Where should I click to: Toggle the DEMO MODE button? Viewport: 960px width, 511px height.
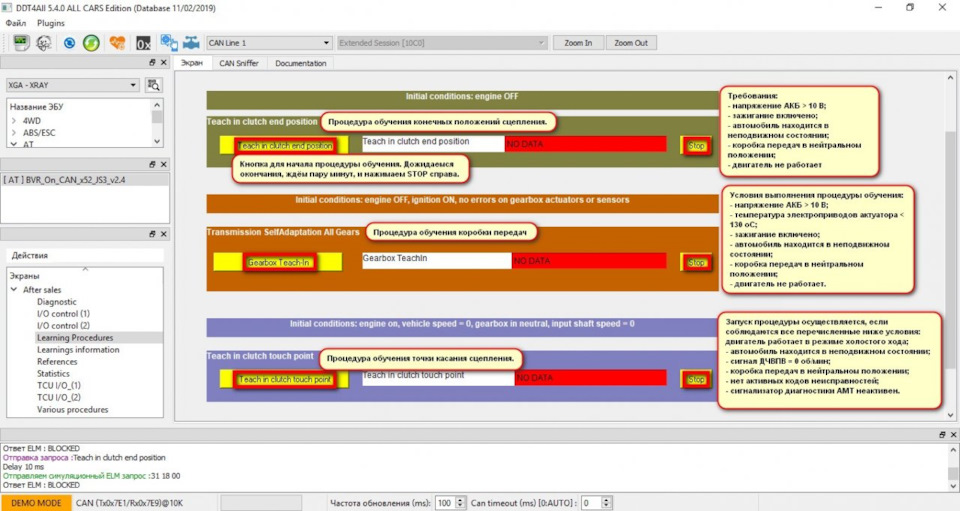coord(36,503)
